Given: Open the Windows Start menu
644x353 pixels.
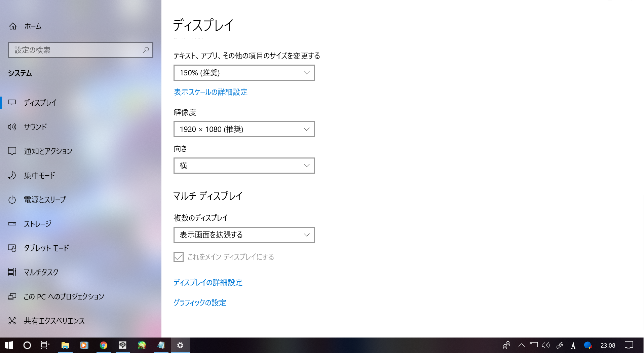Looking at the screenshot, I should tap(9, 345).
